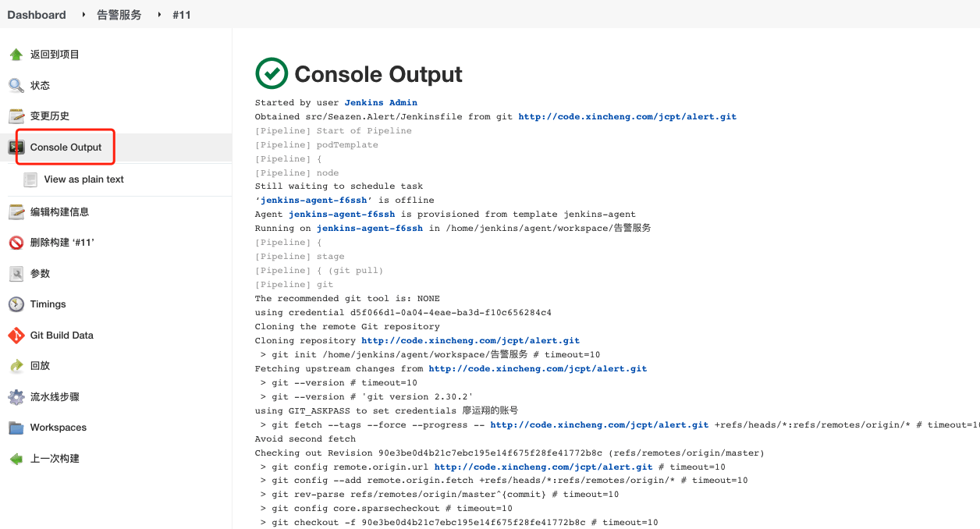
Task: Open 编辑构建信息 in sidebar
Action: (x=59, y=211)
